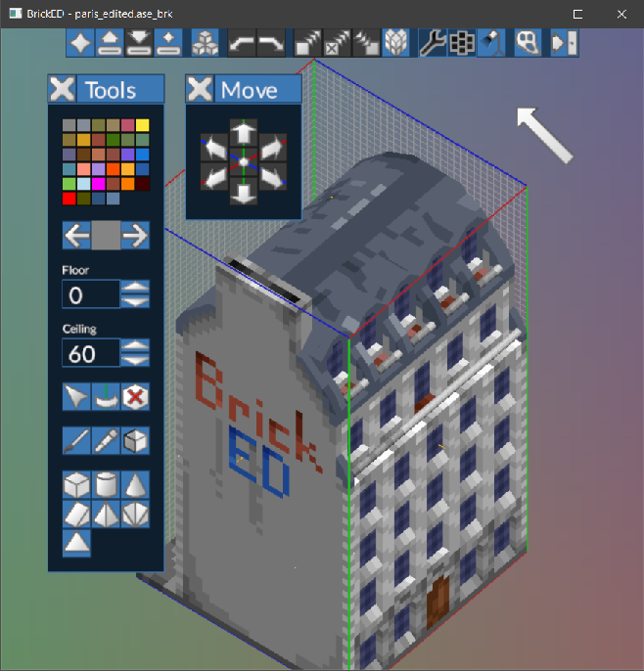Click the brick pattern grid icon

point(462,43)
